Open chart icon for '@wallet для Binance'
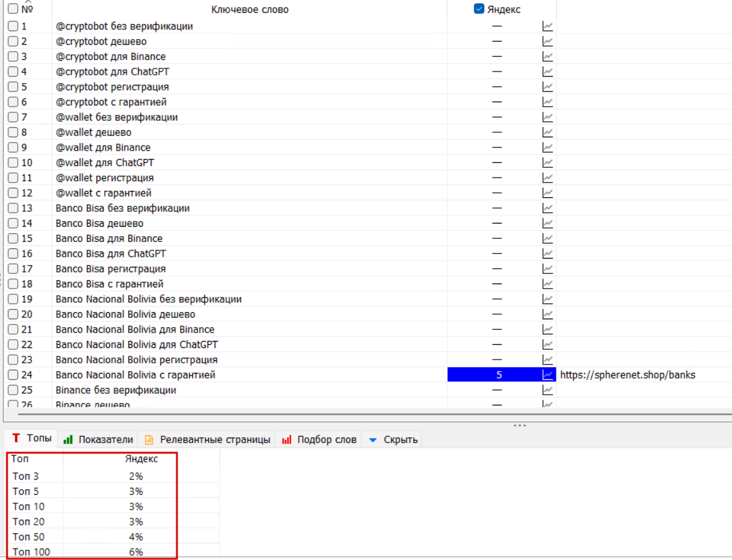This screenshot has height=560, width=732. tap(547, 148)
